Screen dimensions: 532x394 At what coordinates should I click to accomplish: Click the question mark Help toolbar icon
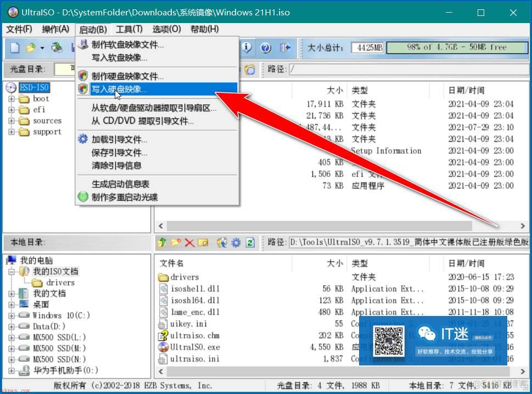coord(266,48)
